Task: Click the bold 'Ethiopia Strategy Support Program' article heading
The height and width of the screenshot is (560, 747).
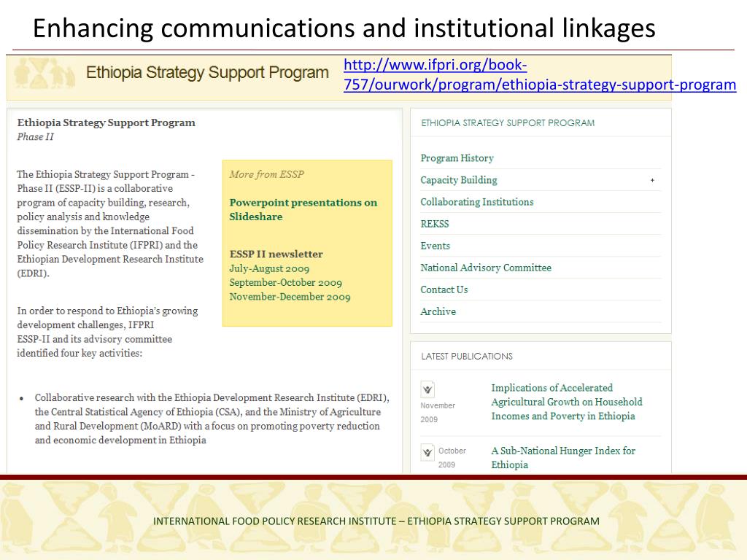Action: pos(107,122)
